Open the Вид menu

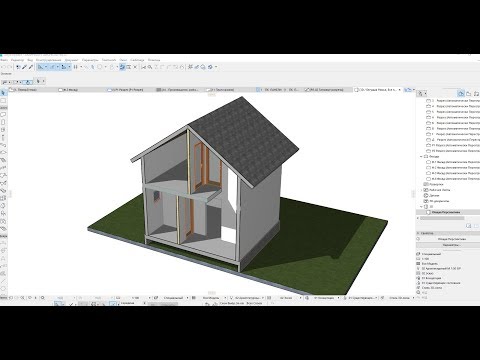pyautogui.click(x=30, y=60)
